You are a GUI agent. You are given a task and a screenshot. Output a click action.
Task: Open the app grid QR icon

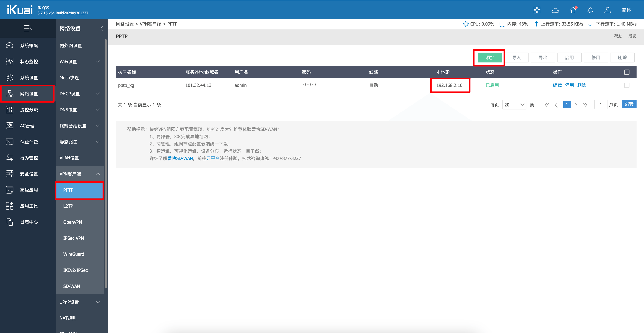pos(537,10)
